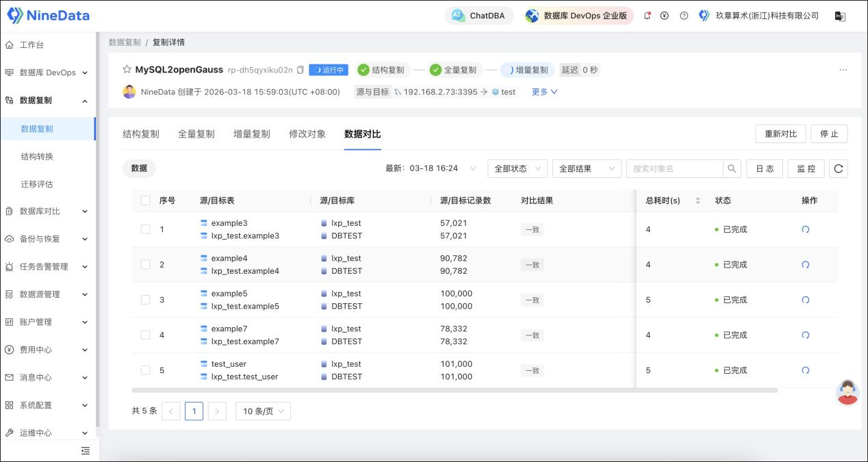This screenshot has height=462, width=868.
Task: Switch to the 结构复制 tab
Action: (141, 134)
